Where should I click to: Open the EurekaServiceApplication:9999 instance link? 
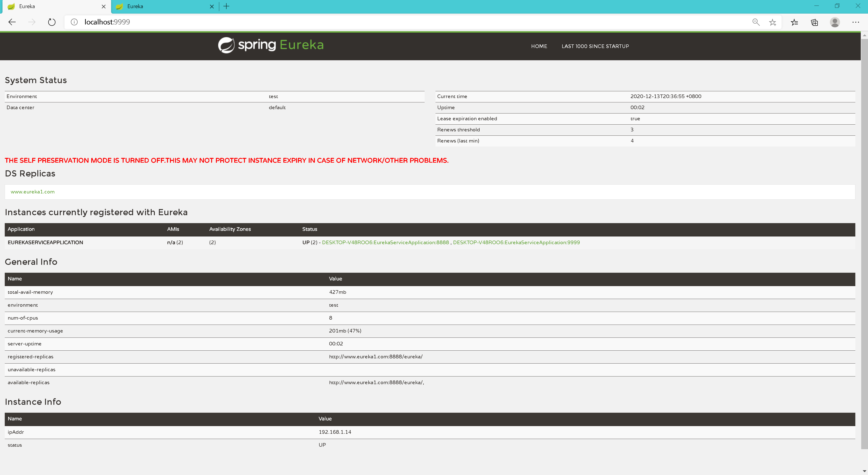[516, 242]
